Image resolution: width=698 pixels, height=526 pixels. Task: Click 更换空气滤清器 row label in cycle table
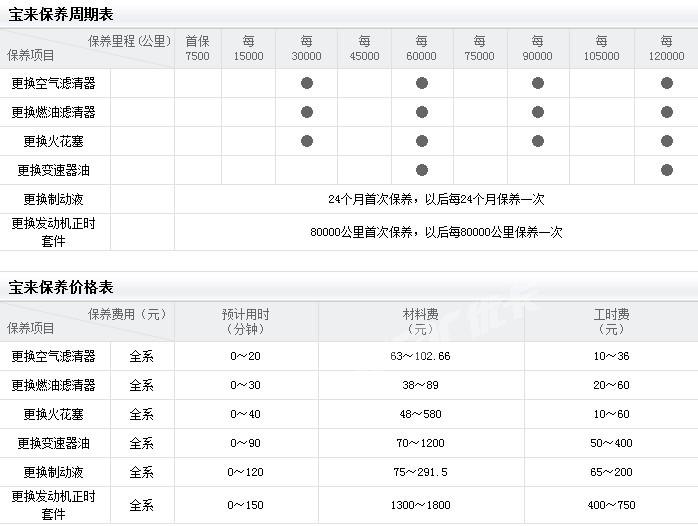coord(53,83)
